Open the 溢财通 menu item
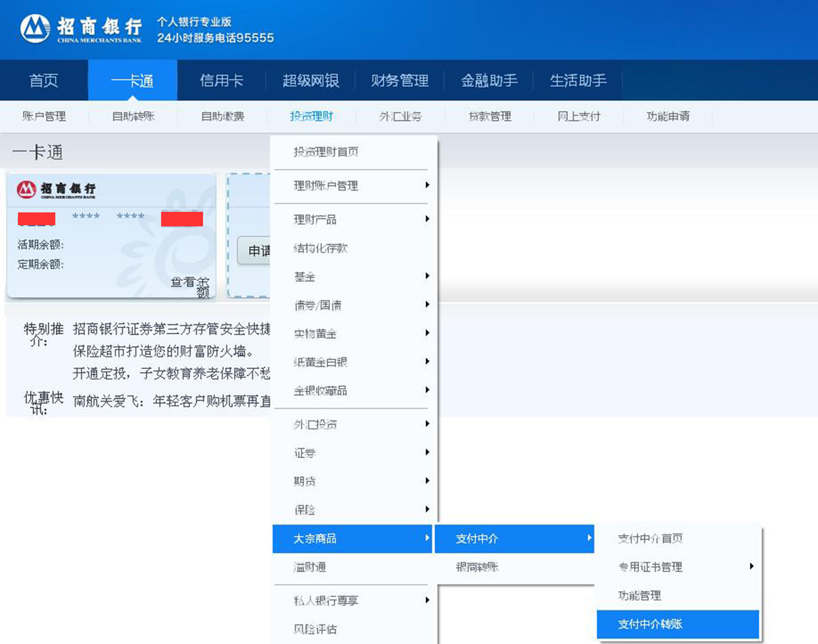Viewport: 818px width, 644px height. [x=310, y=567]
